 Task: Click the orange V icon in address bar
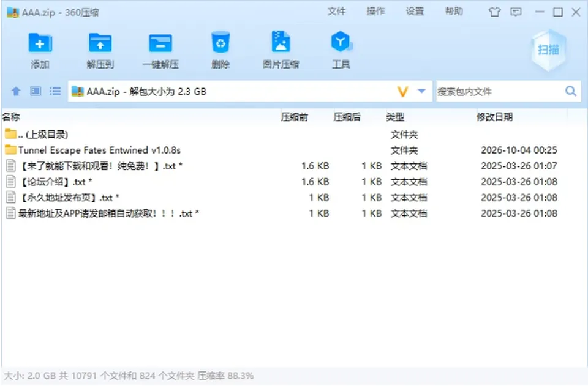pyautogui.click(x=402, y=91)
